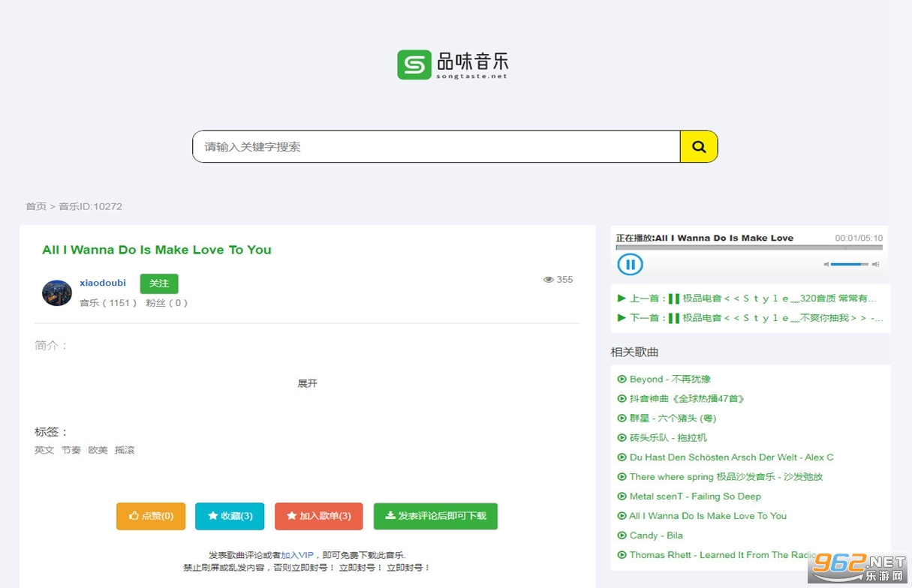Select the 摇滚 tag
The height and width of the screenshot is (588, 912).
[125, 450]
